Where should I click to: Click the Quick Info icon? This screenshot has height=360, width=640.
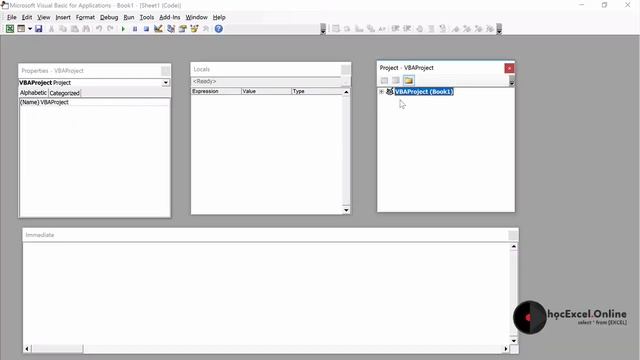pos(359,29)
